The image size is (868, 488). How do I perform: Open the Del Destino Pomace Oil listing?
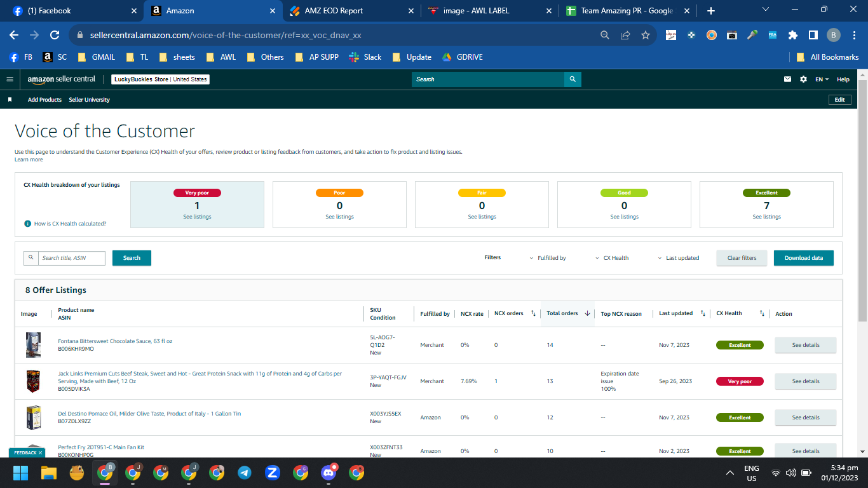tap(149, 414)
